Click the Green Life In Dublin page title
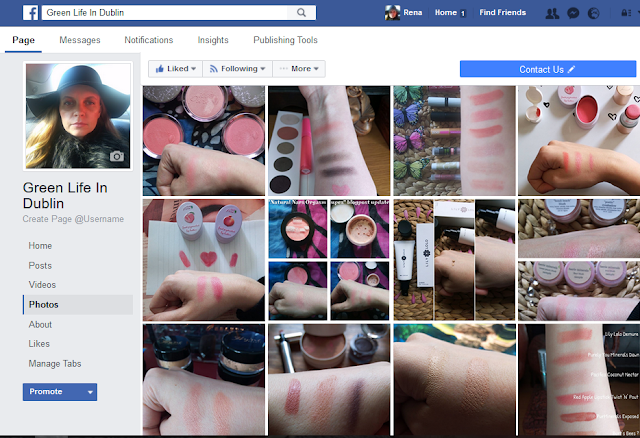Image resolution: width=640 pixels, height=438 pixels. coord(65,195)
